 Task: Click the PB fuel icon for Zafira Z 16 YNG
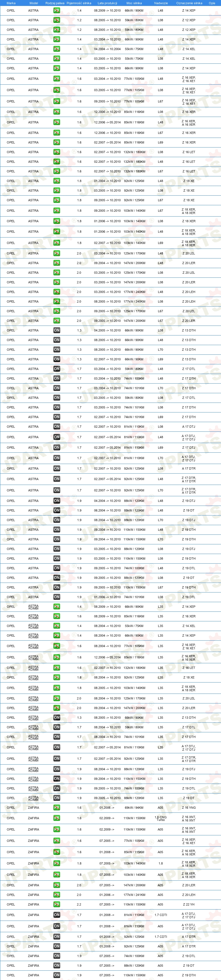(57, 807)
